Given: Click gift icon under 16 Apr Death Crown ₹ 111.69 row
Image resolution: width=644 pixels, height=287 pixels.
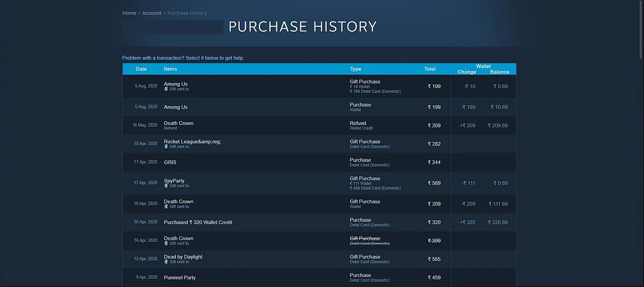Looking at the screenshot, I should click(166, 207).
